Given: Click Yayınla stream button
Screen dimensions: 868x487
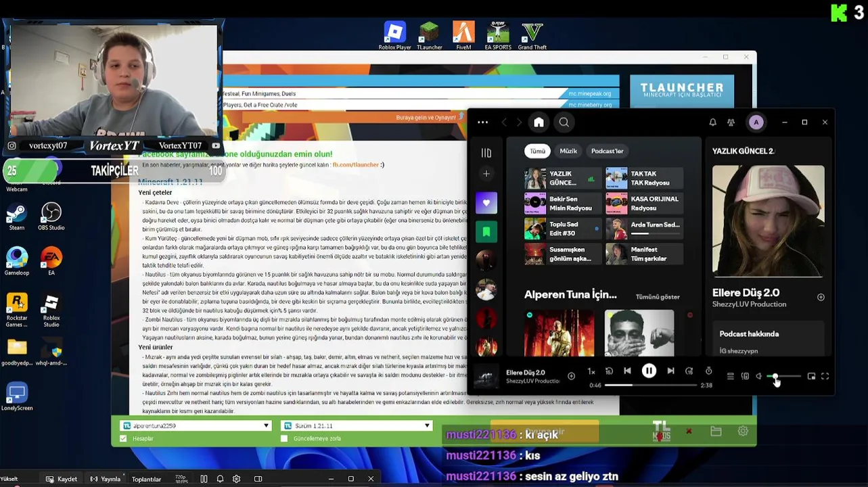Looking at the screenshot, I should point(105,479).
